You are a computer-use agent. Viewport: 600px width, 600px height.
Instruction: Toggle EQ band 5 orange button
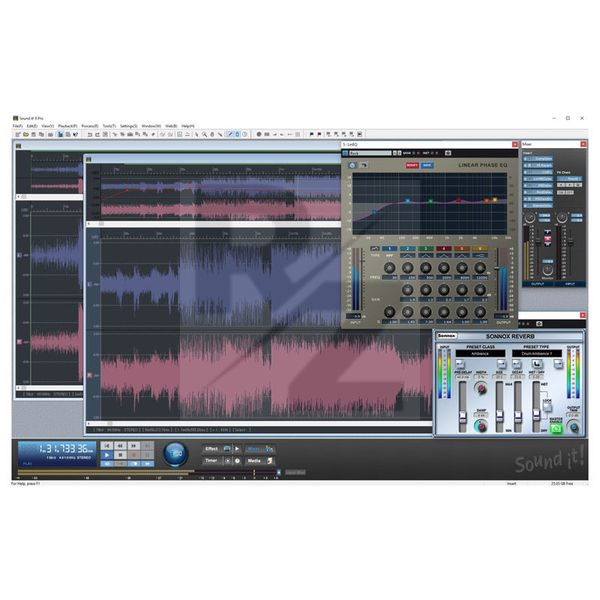point(461,249)
